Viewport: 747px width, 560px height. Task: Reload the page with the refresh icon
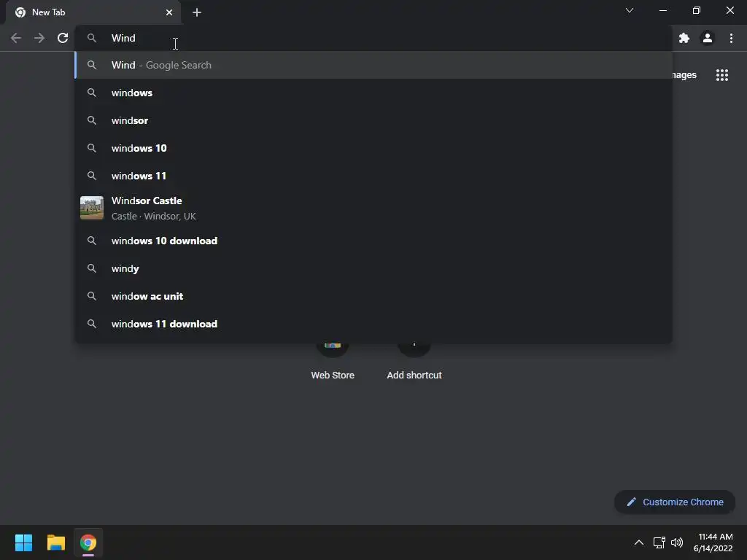[x=63, y=38]
